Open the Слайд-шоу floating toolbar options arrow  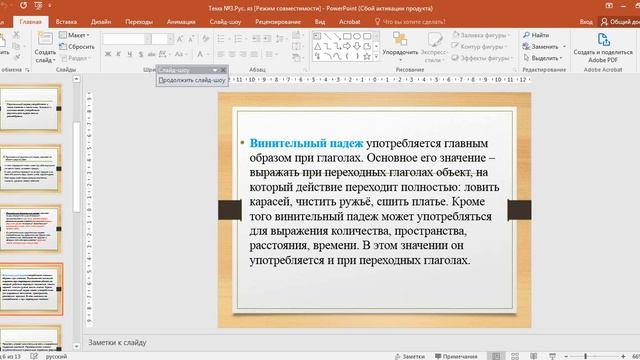(x=215, y=70)
